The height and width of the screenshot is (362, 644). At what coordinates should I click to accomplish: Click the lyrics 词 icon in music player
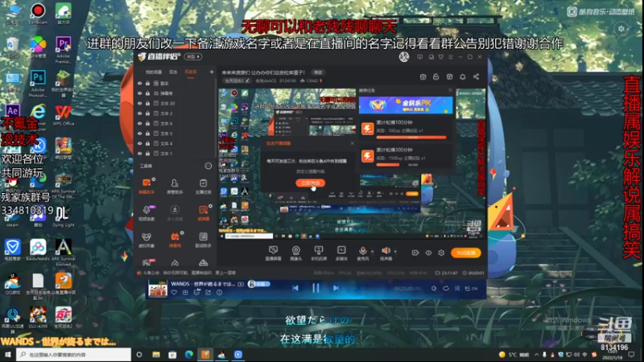pos(456,289)
